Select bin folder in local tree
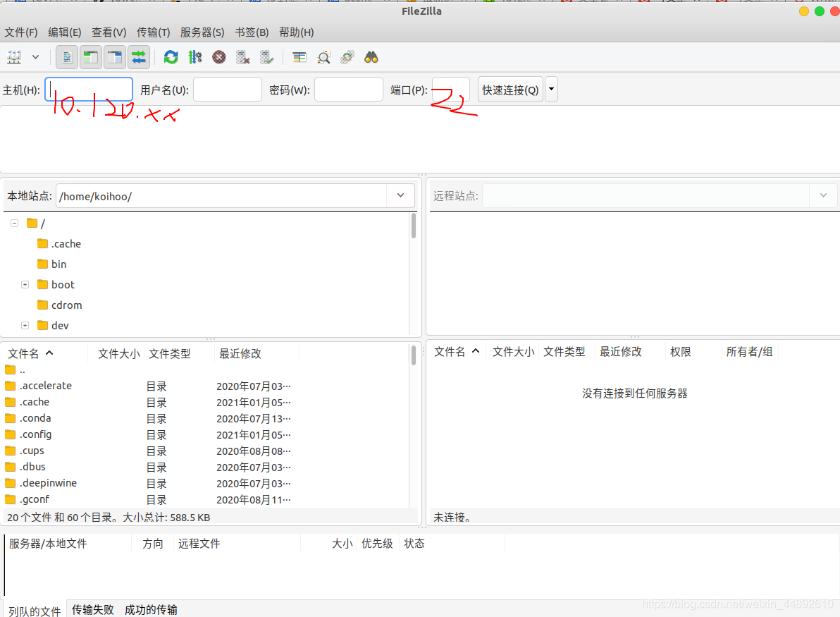The width and height of the screenshot is (840, 617). click(x=52, y=264)
